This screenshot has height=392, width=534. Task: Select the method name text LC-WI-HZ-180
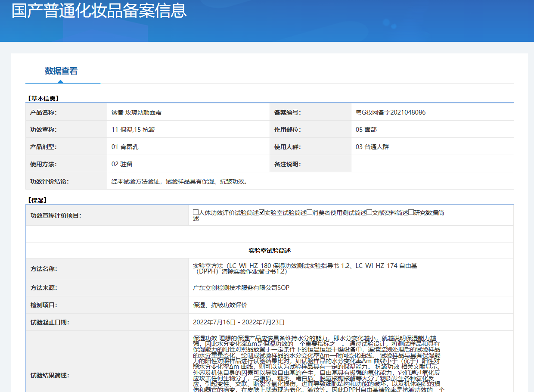click(250, 266)
